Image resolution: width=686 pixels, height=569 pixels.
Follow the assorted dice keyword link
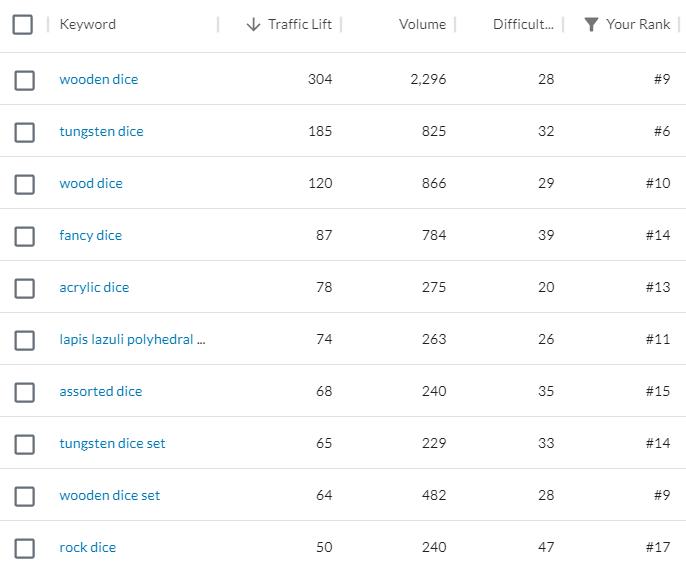tap(101, 391)
